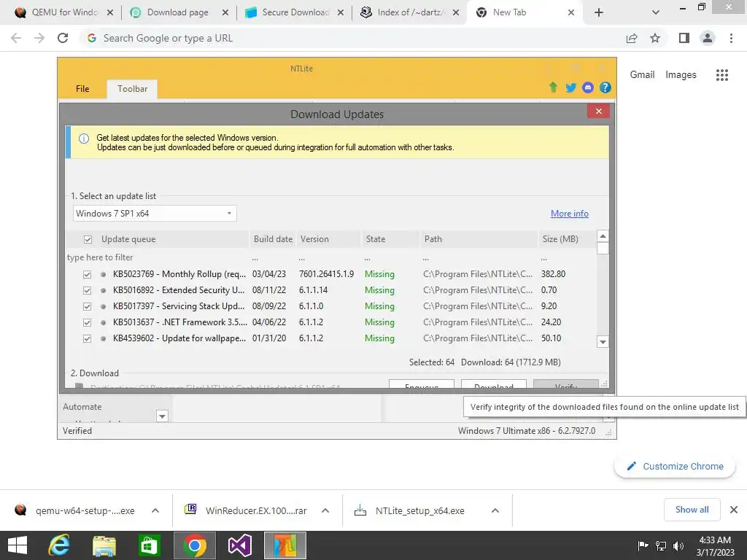Open Windows Store taskbar icon

149,545
